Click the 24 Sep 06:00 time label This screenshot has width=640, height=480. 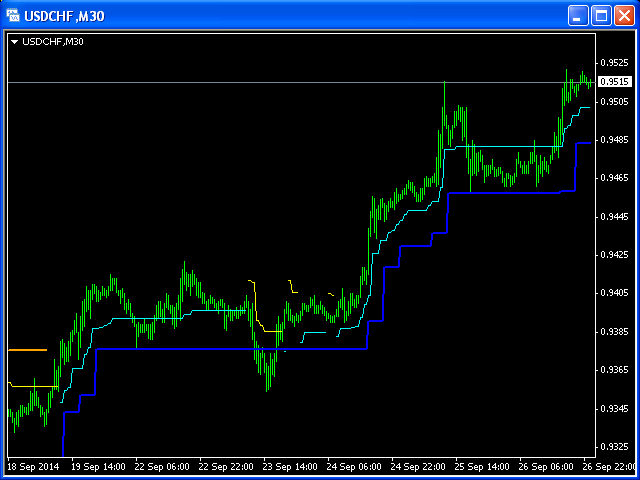point(354,466)
